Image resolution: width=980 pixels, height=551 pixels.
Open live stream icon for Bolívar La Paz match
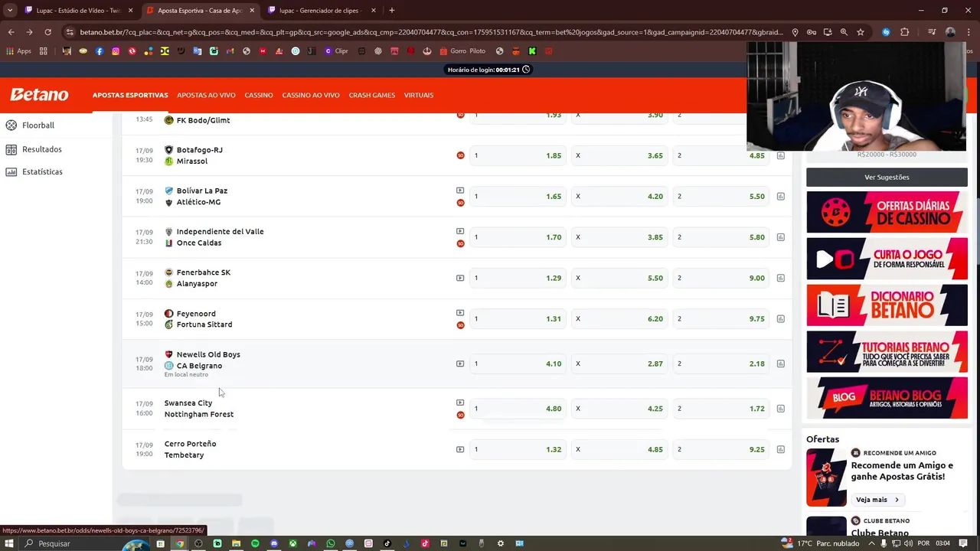[x=460, y=191]
